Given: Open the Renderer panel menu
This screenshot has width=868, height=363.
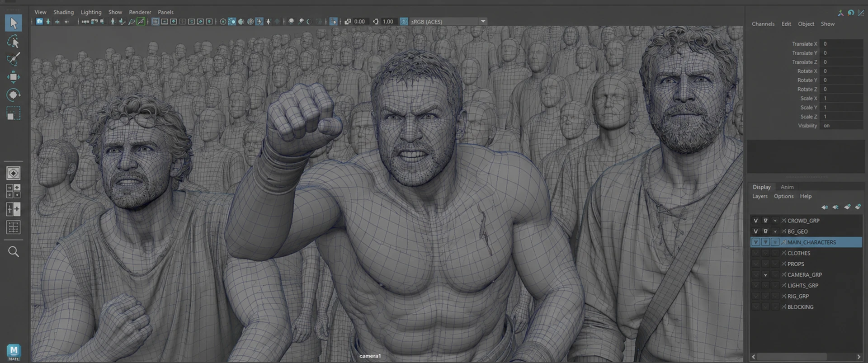Looking at the screenshot, I should (x=140, y=12).
